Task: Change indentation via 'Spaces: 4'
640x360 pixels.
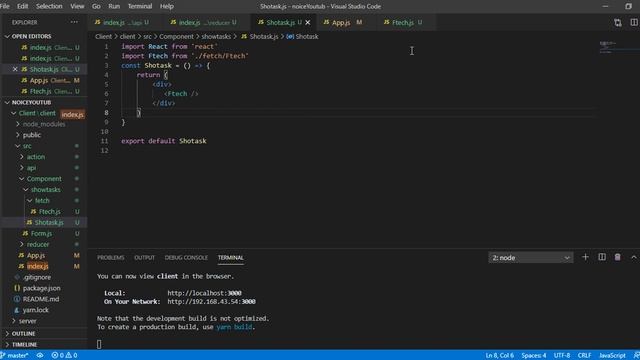Action: [x=533, y=356]
